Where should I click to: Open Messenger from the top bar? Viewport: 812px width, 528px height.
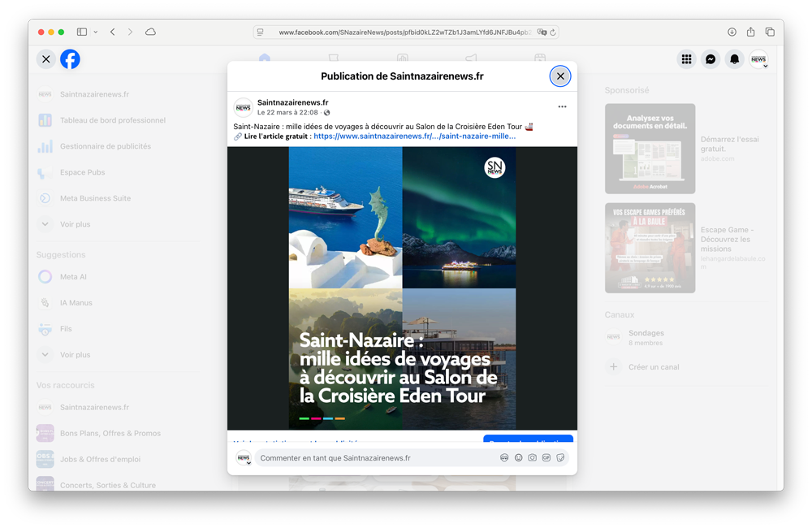pos(710,58)
